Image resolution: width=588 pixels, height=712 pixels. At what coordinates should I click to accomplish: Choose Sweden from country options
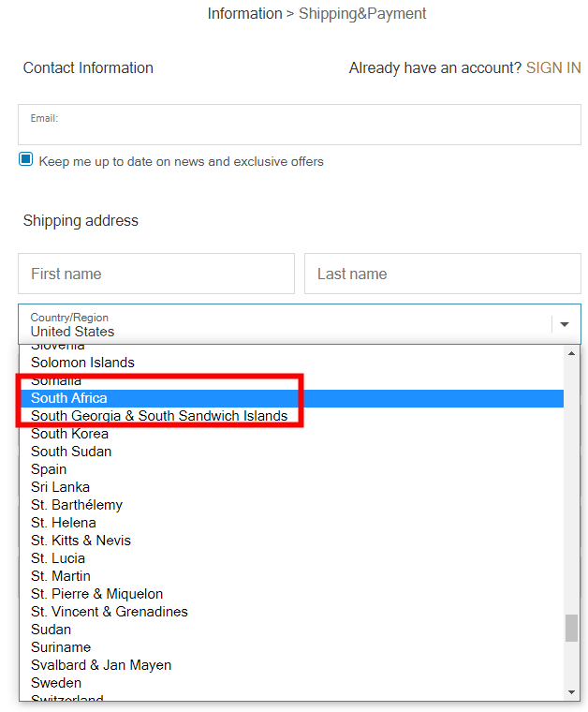coord(56,683)
